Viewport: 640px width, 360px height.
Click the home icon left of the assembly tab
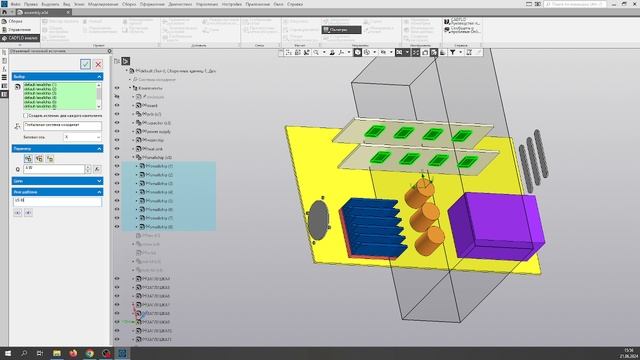tap(4, 12)
